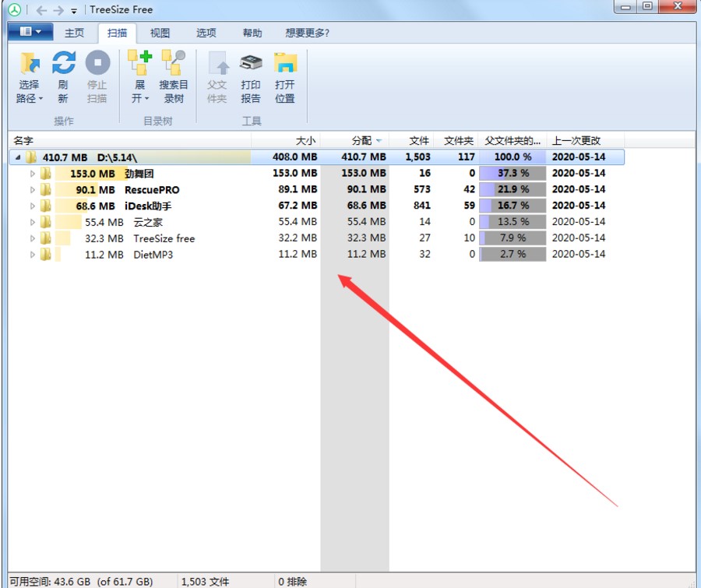Open the 主页 ribbon tab
This screenshot has height=588, width=701.
coord(74,33)
